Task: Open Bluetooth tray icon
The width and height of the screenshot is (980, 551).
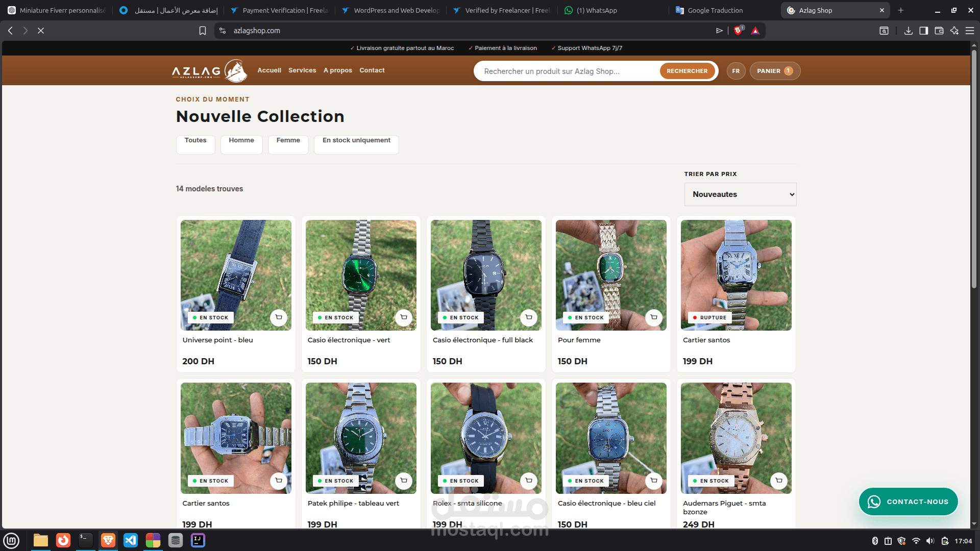Action: [x=875, y=541]
